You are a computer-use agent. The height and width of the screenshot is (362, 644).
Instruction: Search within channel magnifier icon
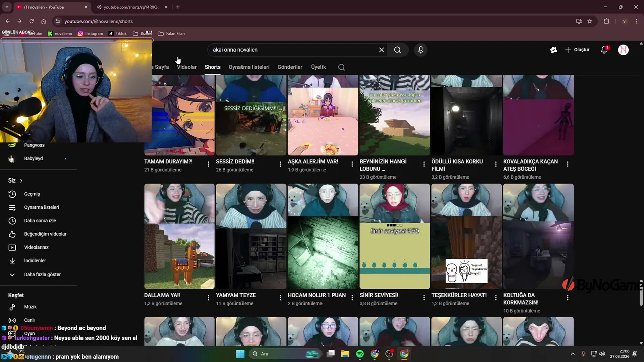pos(342,67)
